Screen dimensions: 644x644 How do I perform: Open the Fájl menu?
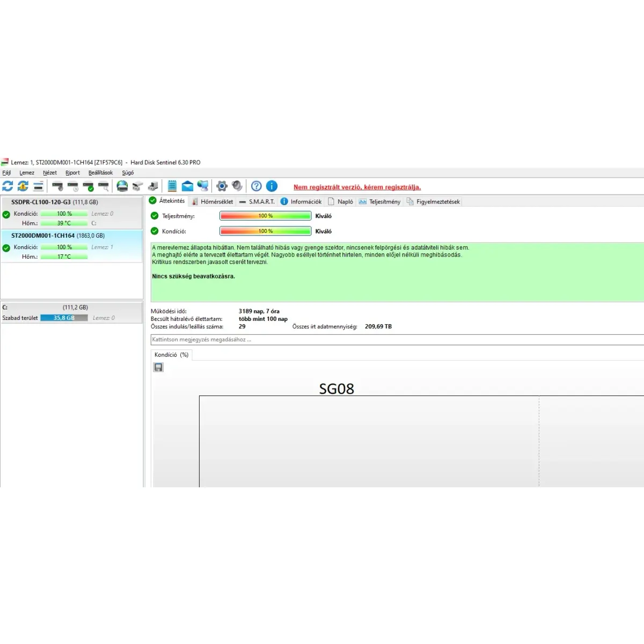tap(6, 173)
